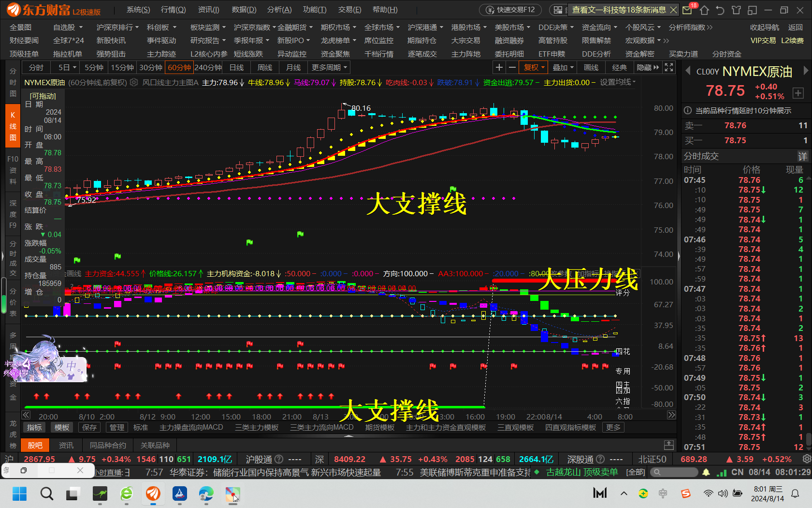Zoom in chart with plus icon
Image resolution: width=812 pixels, height=508 pixels.
(x=499, y=67)
